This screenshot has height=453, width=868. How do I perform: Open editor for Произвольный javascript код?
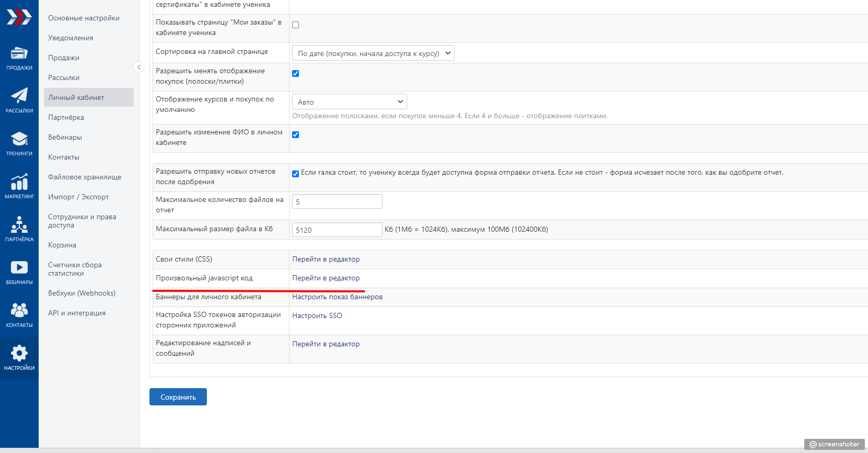coord(326,278)
